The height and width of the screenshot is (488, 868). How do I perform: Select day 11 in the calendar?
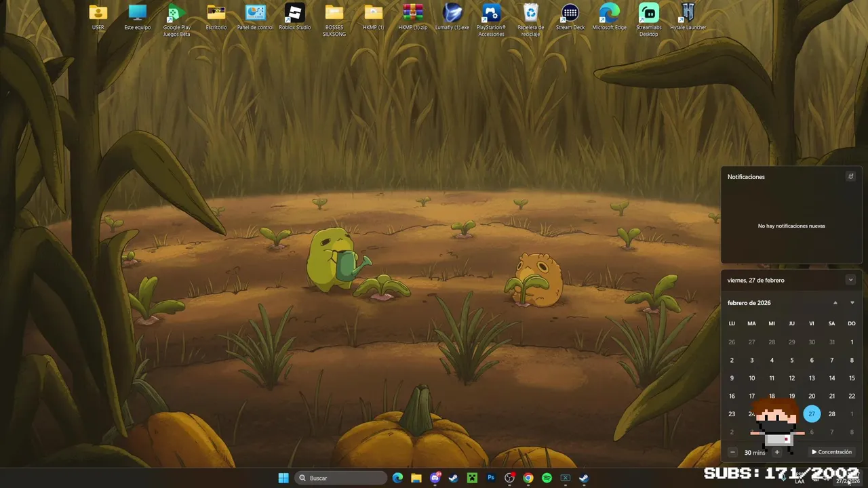[x=772, y=378]
